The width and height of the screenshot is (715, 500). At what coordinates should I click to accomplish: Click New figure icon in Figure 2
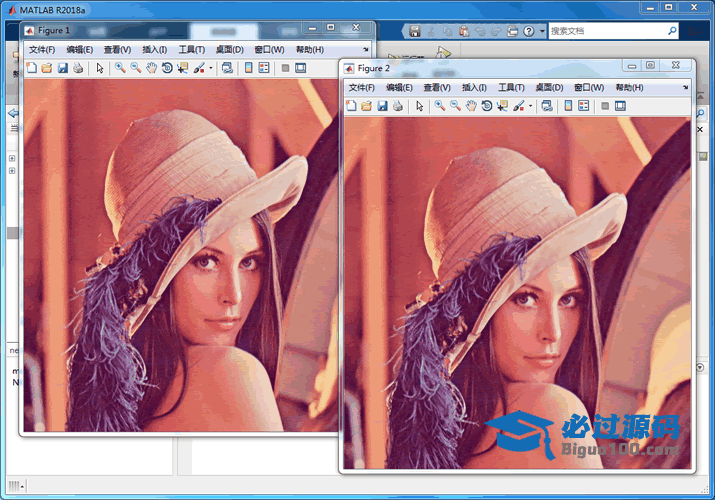click(x=351, y=106)
